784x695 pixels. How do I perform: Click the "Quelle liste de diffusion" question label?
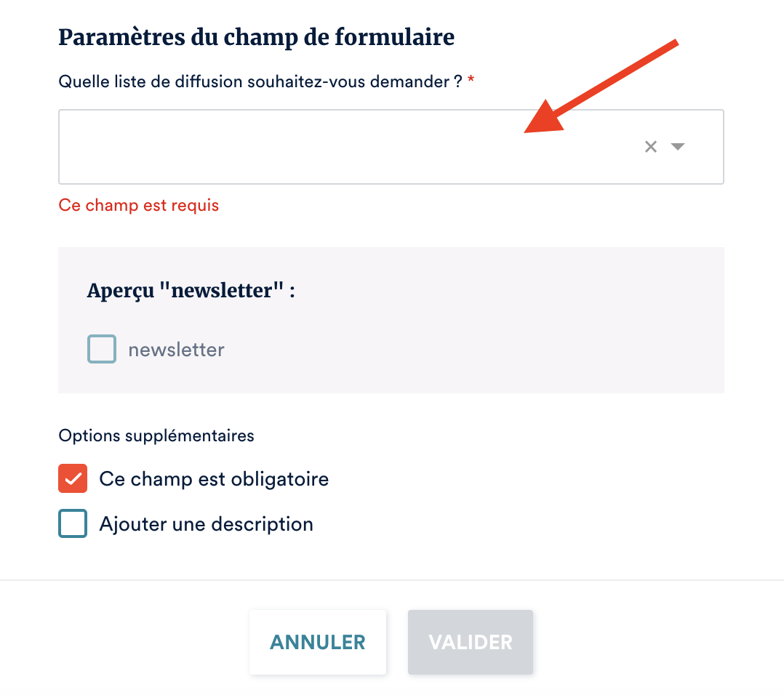pyautogui.click(x=260, y=81)
